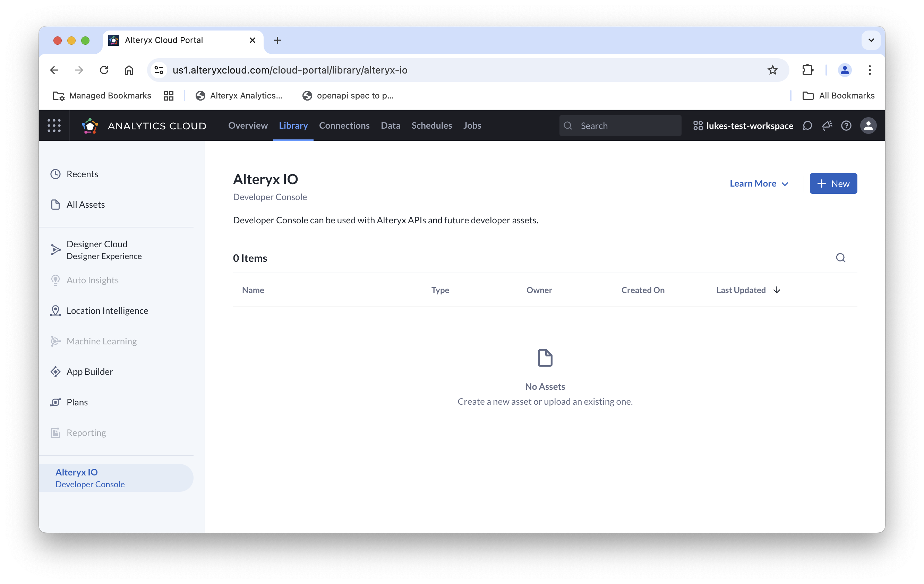The height and width of the screenshot is (584, 924).
Task: Open the Chrome extensions puzzle icon
Action: point(808,70)
